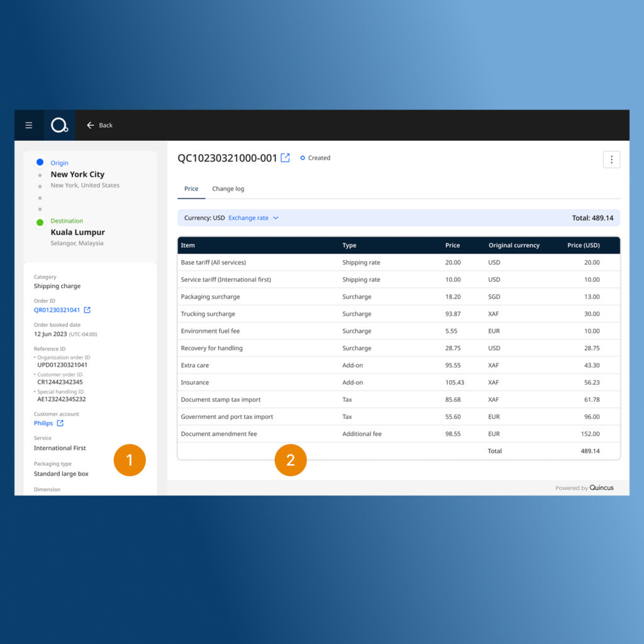Screen dimensions: 644x644
Task: Click the Item column header
Action: [x=187, y=245]
